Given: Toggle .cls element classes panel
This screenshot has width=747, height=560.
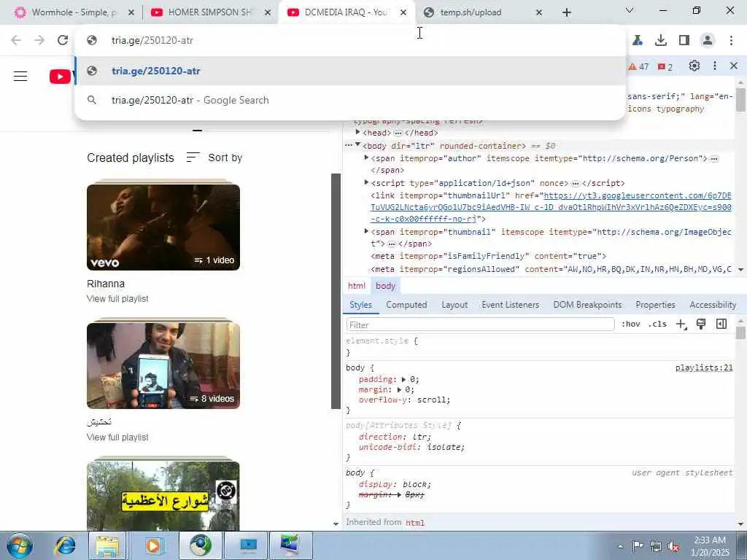Looking at the screenshot, I should pos(657,324).
